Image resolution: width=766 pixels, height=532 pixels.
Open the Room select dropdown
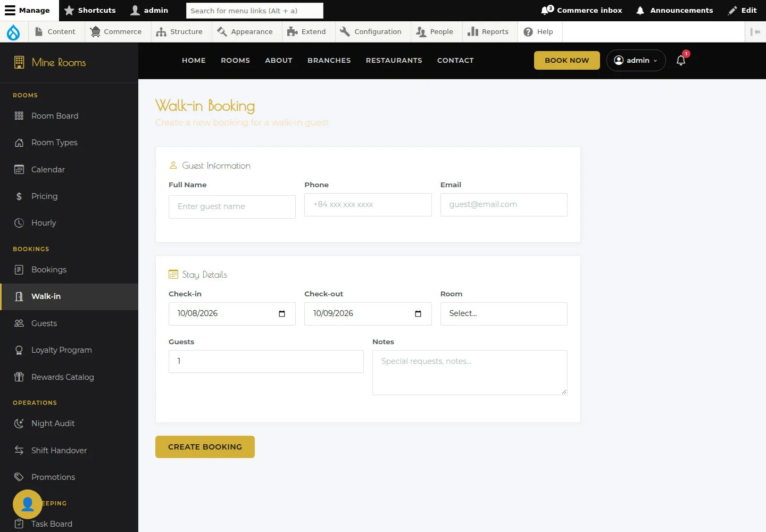click(504, 314)
